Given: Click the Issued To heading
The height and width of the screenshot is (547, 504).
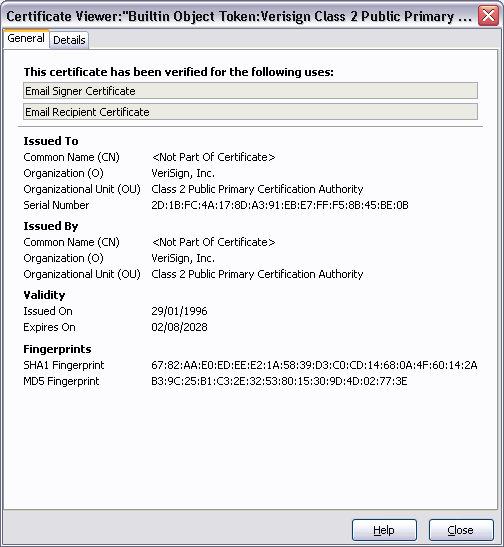Looking at the screenshot, I should tap(51, 141).
